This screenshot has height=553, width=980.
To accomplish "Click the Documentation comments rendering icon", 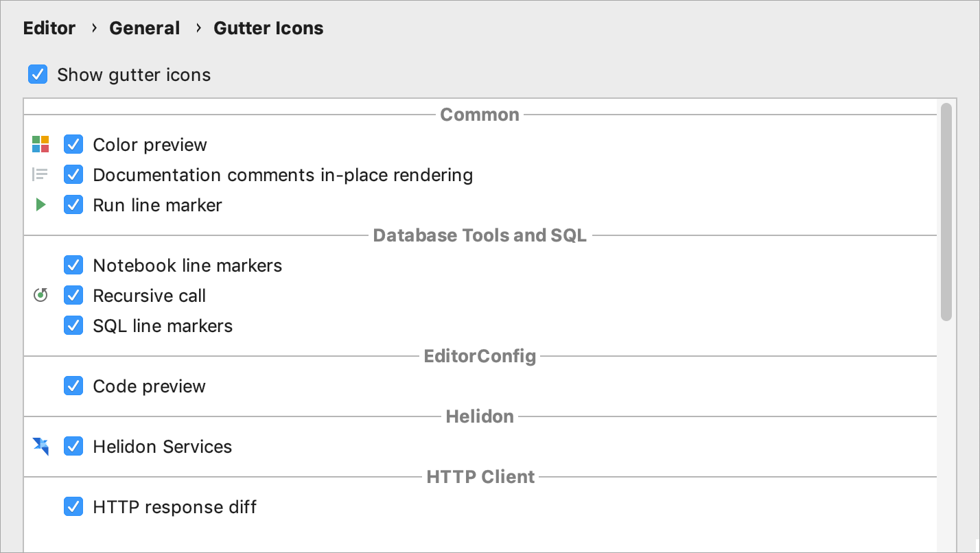I will pyautogui.click(x=40, y=174).
